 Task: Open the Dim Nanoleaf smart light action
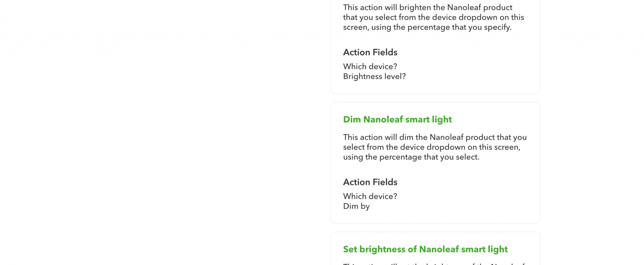click(397, 120)
